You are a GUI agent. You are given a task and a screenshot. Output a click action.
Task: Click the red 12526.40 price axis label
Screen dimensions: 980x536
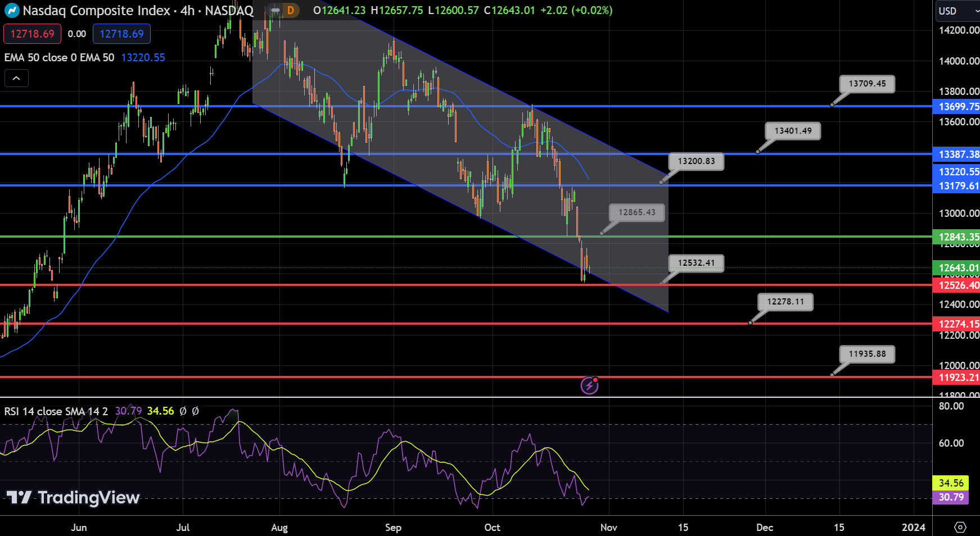tap(956, 285)
